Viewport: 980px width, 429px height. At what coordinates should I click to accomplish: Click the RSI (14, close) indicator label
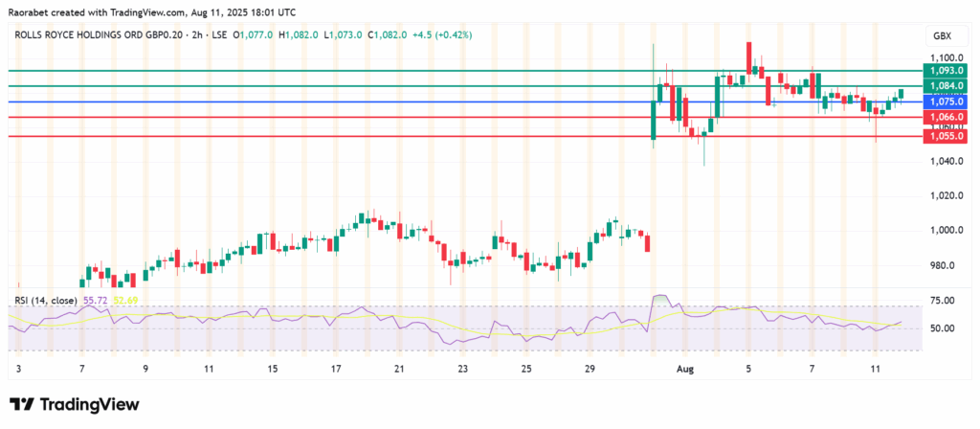pos(46,300)
